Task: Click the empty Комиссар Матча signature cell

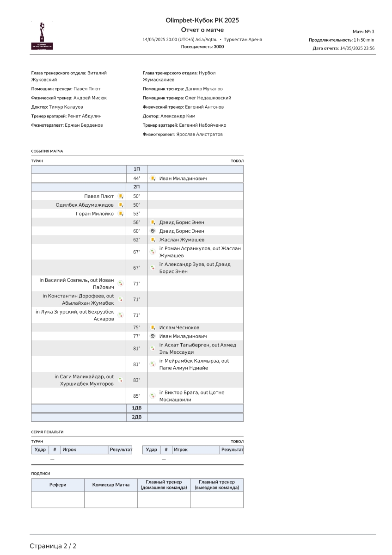Action: coord(111,499)
